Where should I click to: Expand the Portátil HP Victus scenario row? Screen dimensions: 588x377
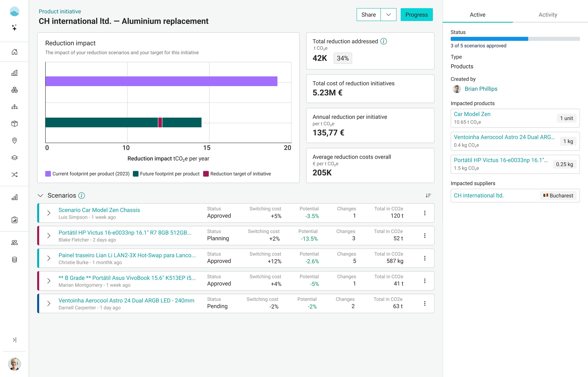pos(49,235)
